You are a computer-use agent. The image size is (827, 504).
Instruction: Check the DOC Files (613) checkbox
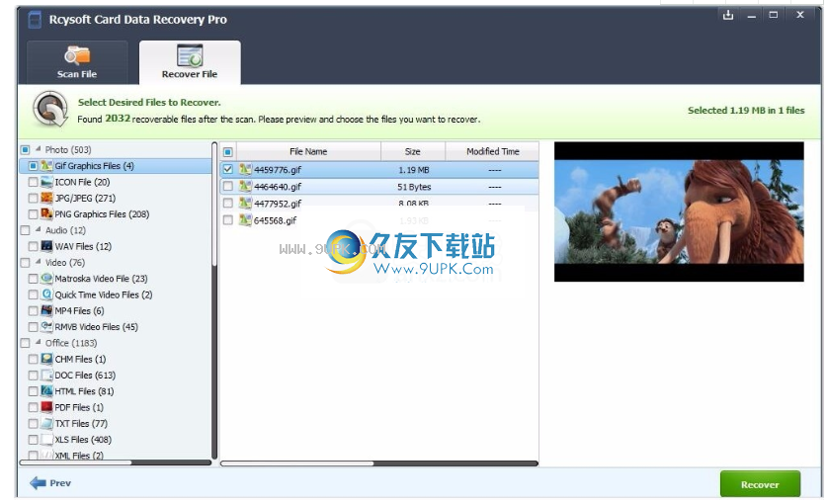pos(34,376)
